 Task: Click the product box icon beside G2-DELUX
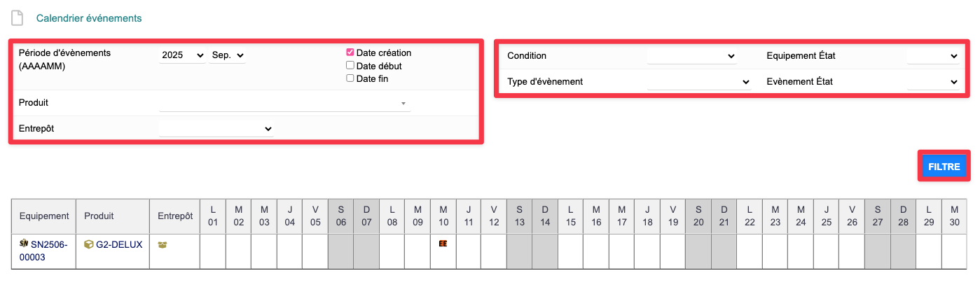coord(88,244)
